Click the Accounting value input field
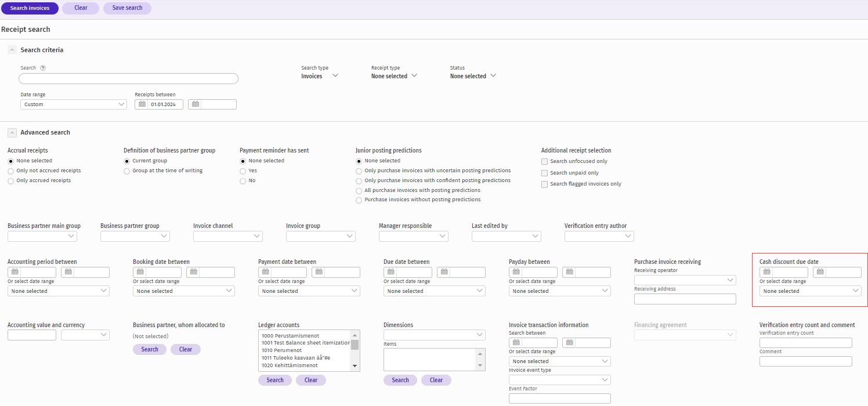Viewport: 868px width, 406px height. point(32,335)
